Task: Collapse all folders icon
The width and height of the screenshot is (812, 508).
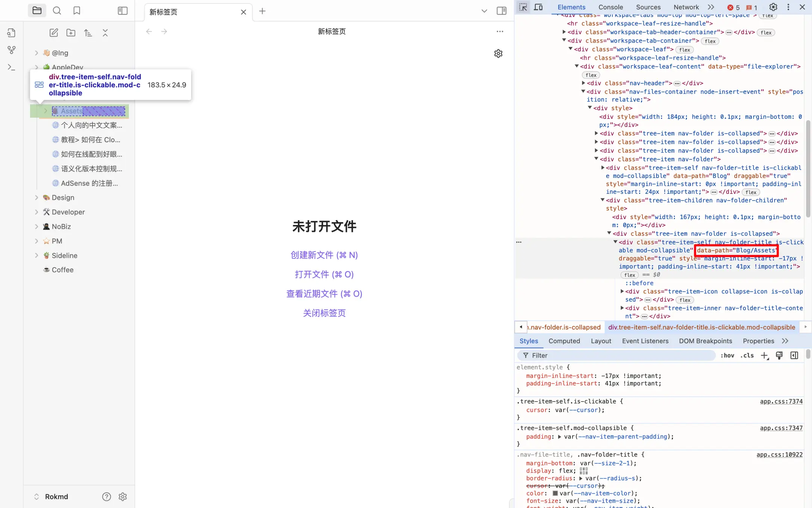Action: click(x=105, y=33)
